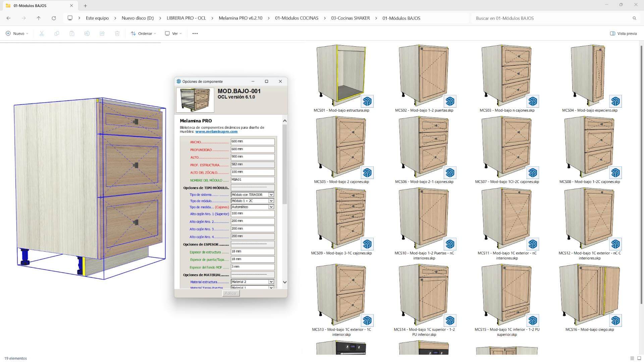
Task: Go up one folder level arrow
Action: [x=39, y=18]
